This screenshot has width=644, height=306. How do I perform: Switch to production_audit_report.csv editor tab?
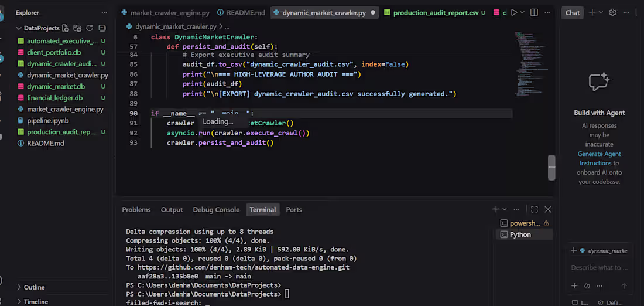tap(436, 13)
